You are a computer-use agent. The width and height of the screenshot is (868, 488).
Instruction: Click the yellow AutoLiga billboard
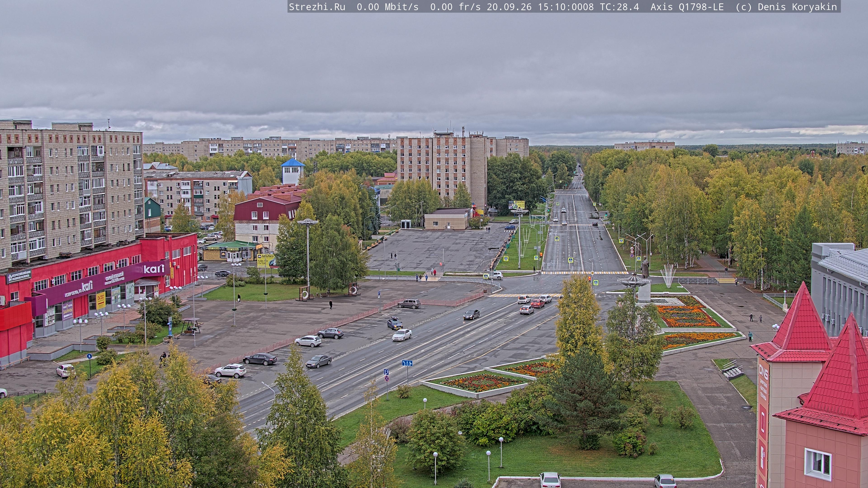[x=516, y=204]
